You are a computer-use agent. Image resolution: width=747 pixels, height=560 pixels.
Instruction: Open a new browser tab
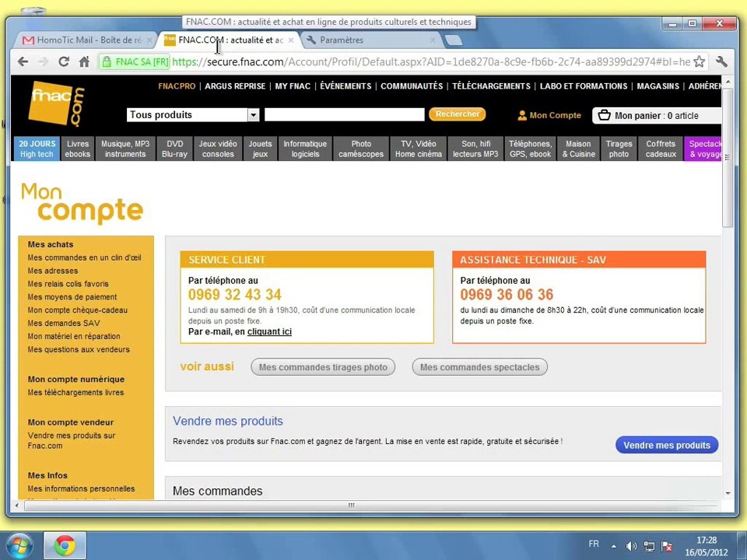click(454, 40)
